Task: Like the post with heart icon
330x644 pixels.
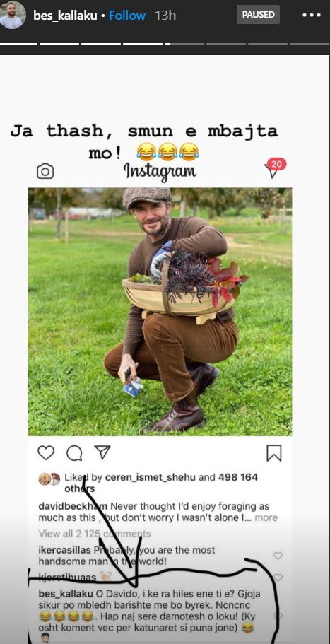Action: (46, 453)
